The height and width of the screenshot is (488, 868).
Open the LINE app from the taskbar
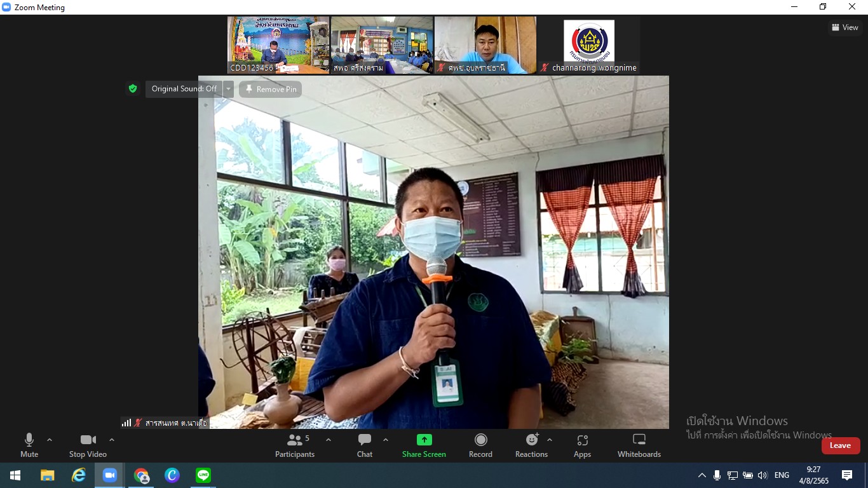pos(203,475)
